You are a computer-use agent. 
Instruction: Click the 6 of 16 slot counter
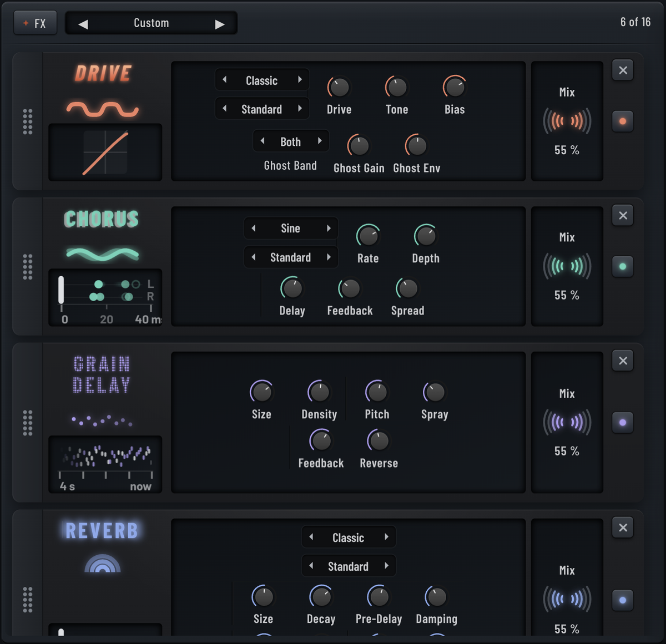[x=635, y=22]
